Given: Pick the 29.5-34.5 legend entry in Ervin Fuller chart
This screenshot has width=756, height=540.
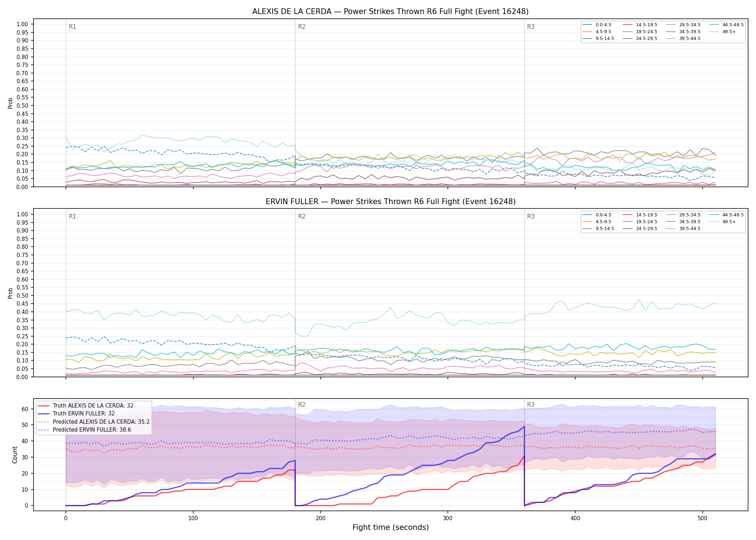Looking at the screenshot, I should click(x=683, y=215).
